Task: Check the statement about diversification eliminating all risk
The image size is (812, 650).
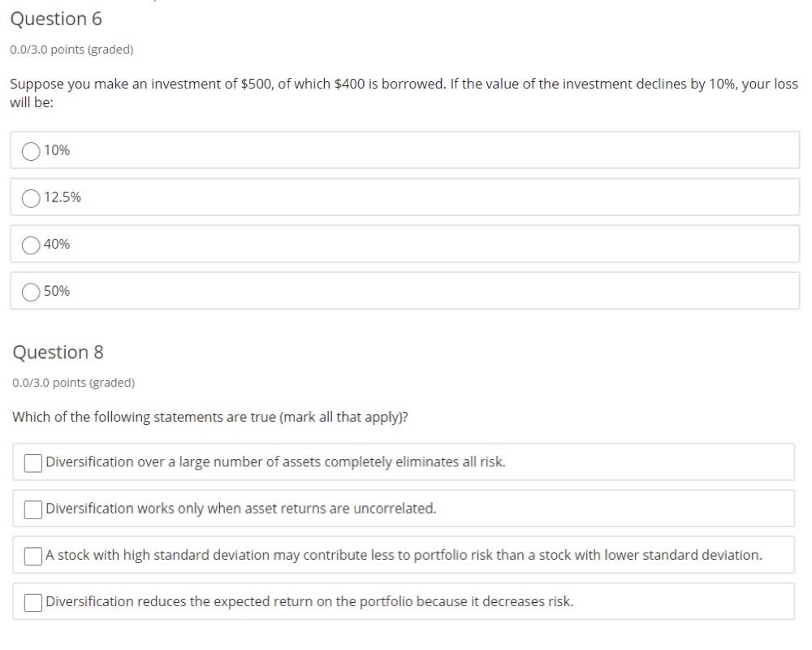Action: coord(32,462)
